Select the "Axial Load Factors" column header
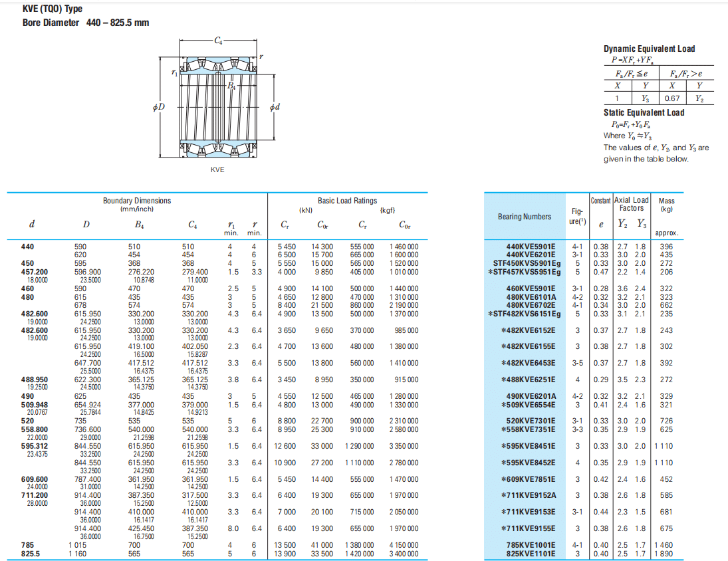Viewport: 728px width, 561px height. [631, 203]
